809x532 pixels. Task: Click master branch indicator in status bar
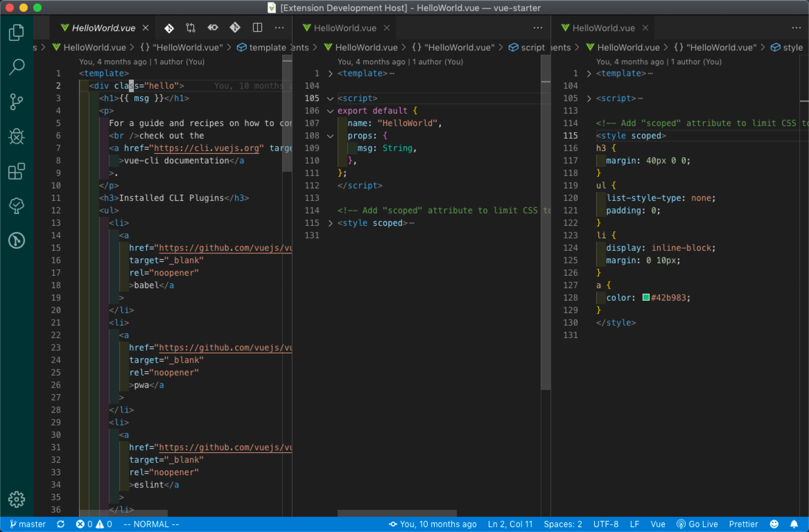point(28,524)
